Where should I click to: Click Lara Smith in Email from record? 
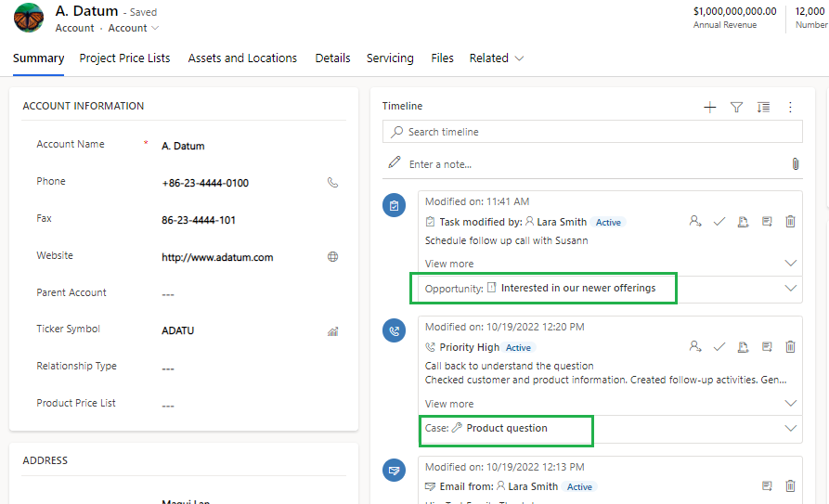(533, 486)
